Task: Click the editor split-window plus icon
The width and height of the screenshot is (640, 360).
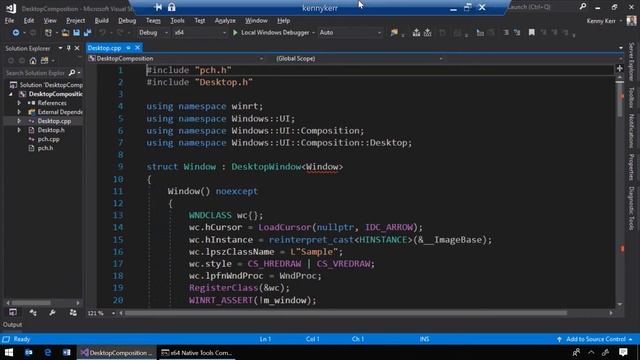Action: (619, 69)
